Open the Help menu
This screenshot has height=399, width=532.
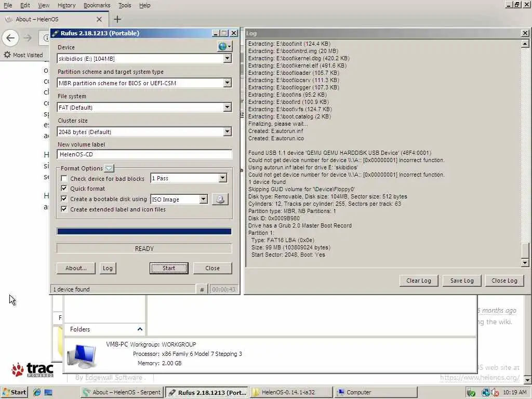coord(145,5)
